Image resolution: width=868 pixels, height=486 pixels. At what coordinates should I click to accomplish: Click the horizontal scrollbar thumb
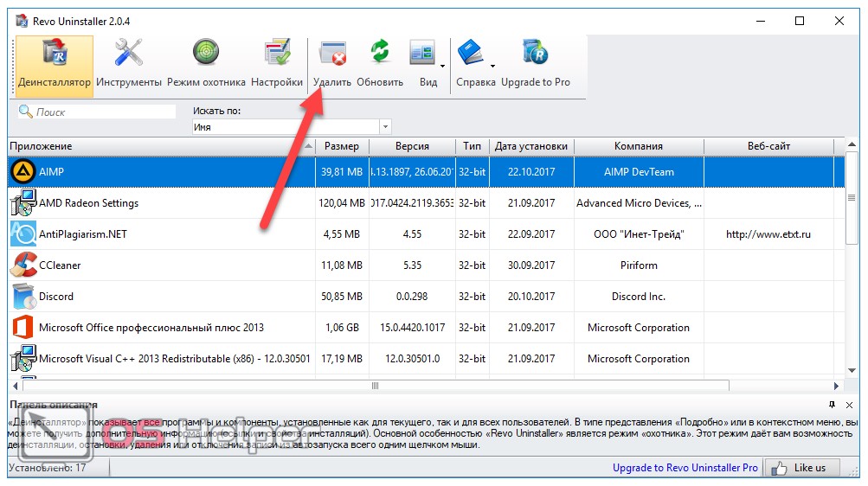(375, 386)
